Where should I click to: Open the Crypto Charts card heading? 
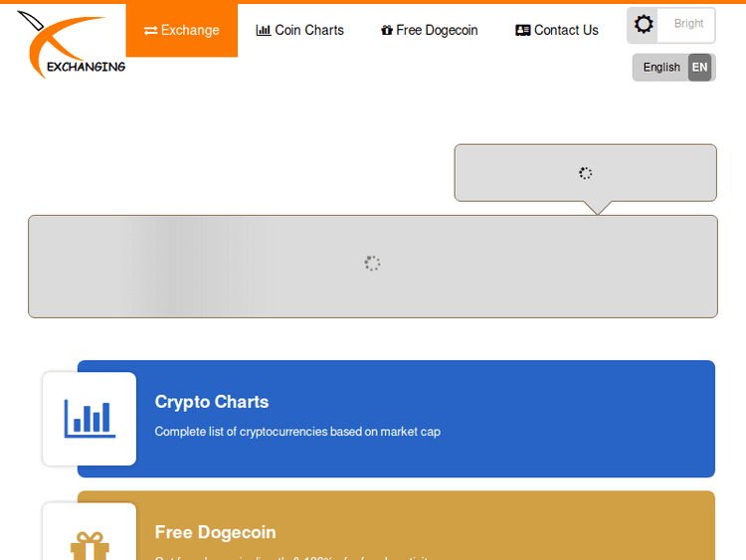[x=212, y=402]
